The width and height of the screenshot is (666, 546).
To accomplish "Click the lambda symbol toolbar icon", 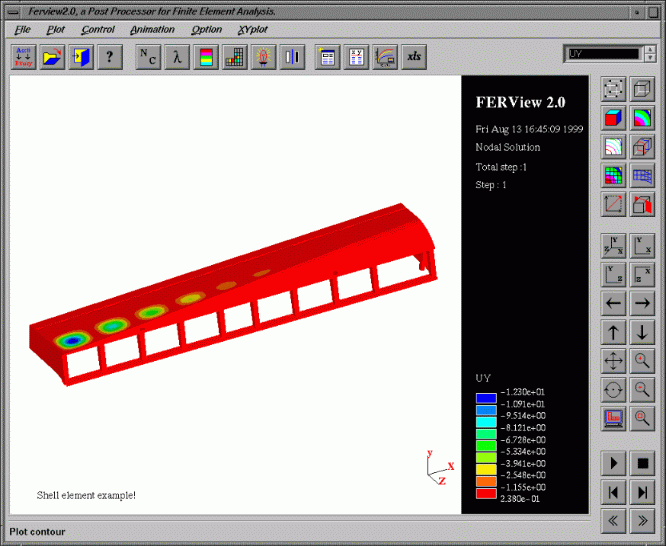I will tap(176, 57).
